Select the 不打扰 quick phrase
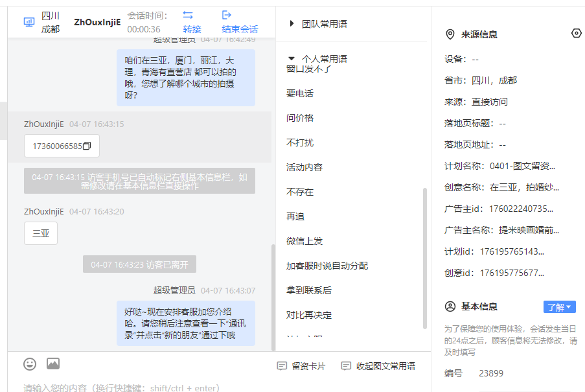Viewport: 585px width, 392px height. coord(300,143)
